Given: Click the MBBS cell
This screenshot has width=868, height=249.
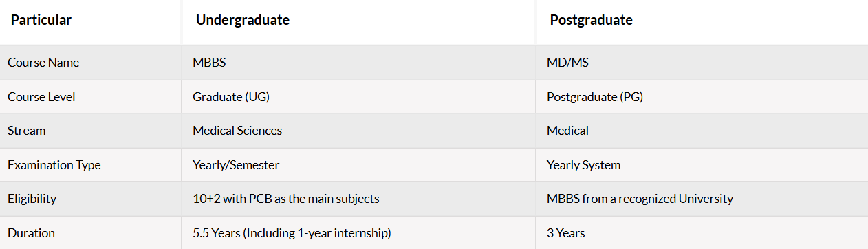Looking at the screenshot, I should click(x=209, y=63).
